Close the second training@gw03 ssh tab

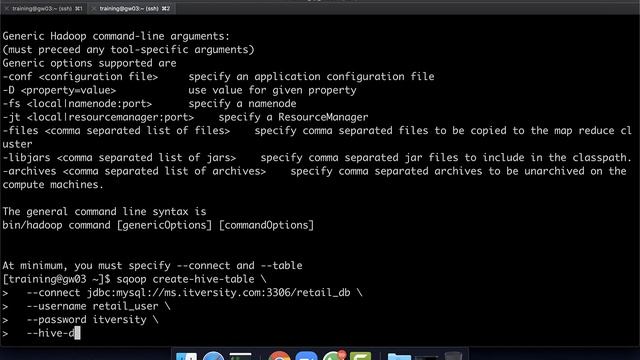(x=94, y=9)
